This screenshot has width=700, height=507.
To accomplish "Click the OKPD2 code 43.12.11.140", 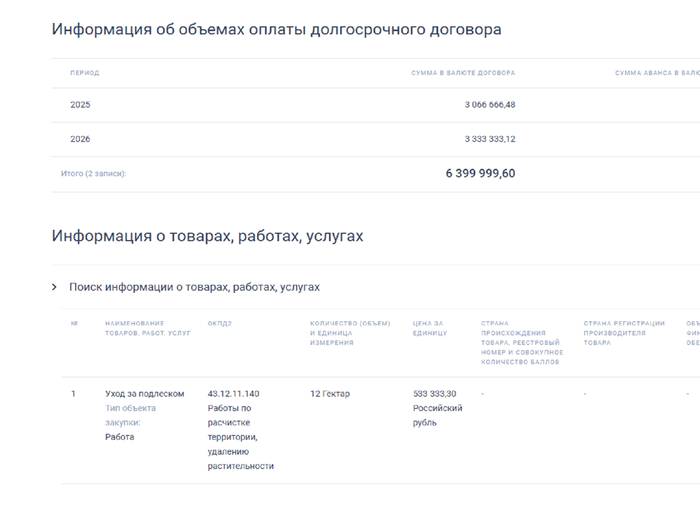I will pos(233,394).
